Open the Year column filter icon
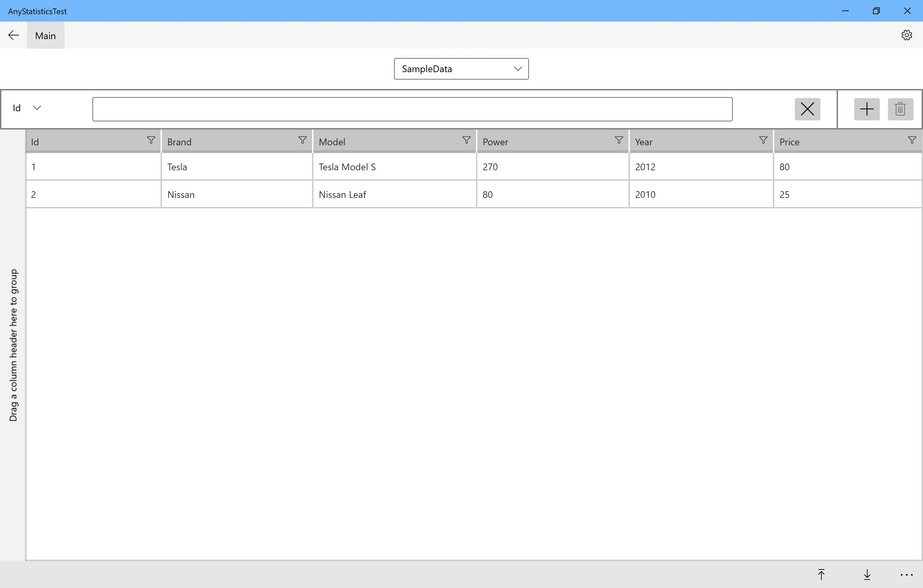 pos(763,140)
